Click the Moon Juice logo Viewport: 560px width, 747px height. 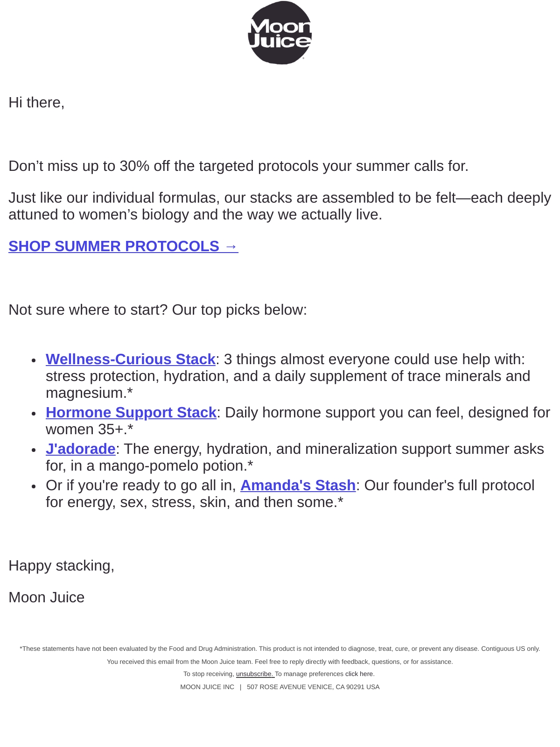tap(280, 33)
